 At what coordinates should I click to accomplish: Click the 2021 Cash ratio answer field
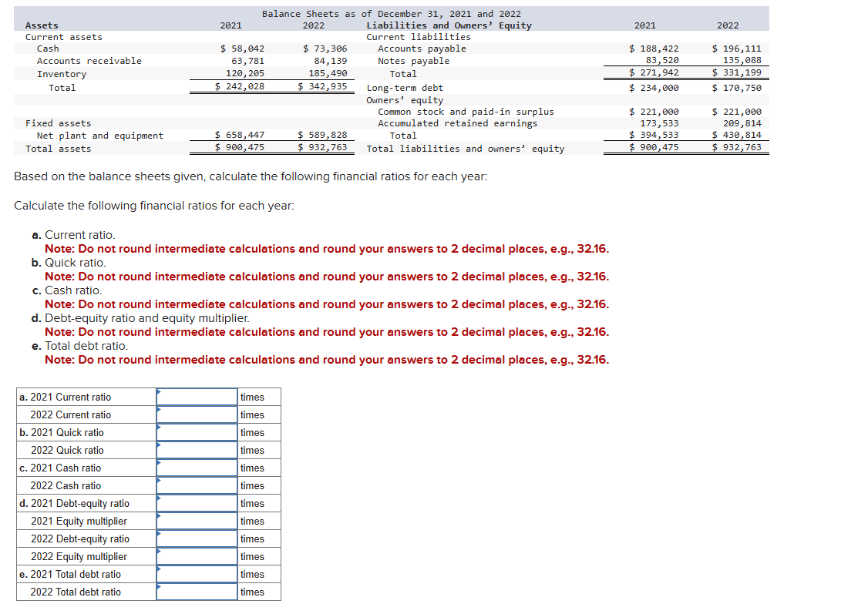point(197,468)
